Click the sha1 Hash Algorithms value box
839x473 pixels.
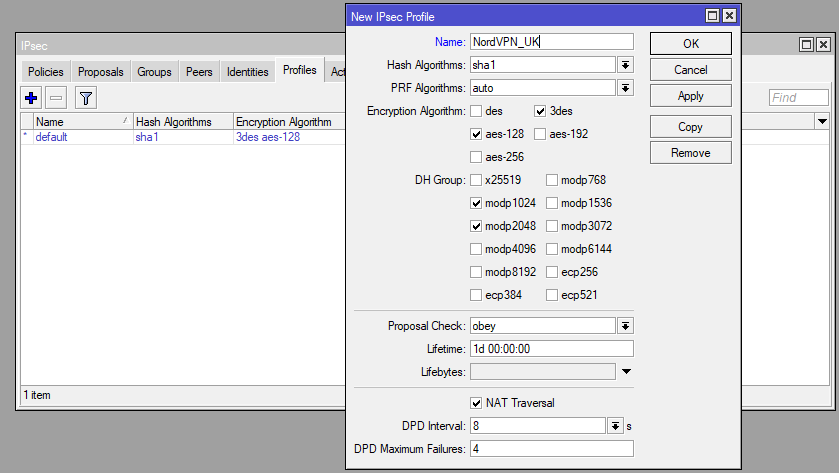point(543,65)
